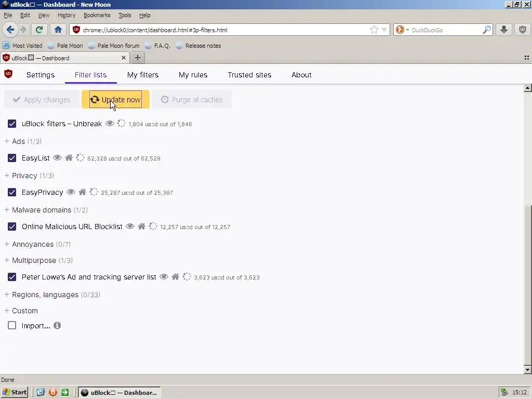Viewport: 532px width, 399px height.
Task: Open EasyList home page icon
Action: [x=69, y=158]
